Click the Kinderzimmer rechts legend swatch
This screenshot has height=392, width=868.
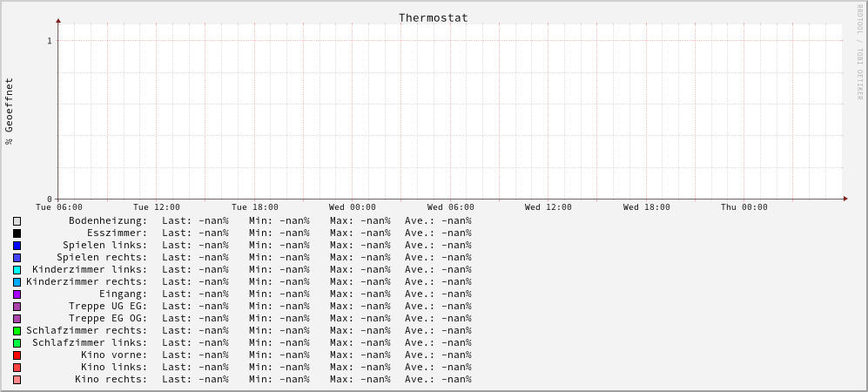(17, 282)
